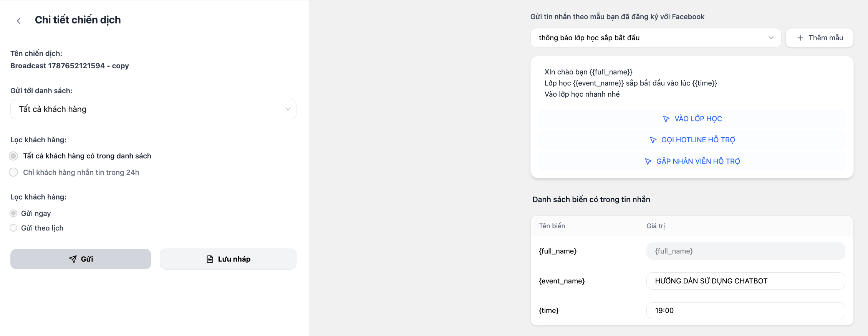Choose the Gửi theo lịch radio option
868x336 pixels.
[x=13, y=228]
